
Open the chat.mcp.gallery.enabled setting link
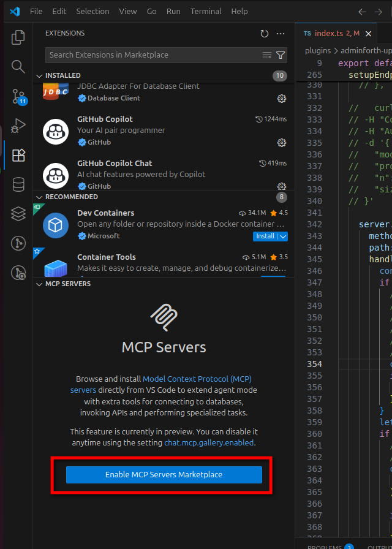click(x=209, y=442)
